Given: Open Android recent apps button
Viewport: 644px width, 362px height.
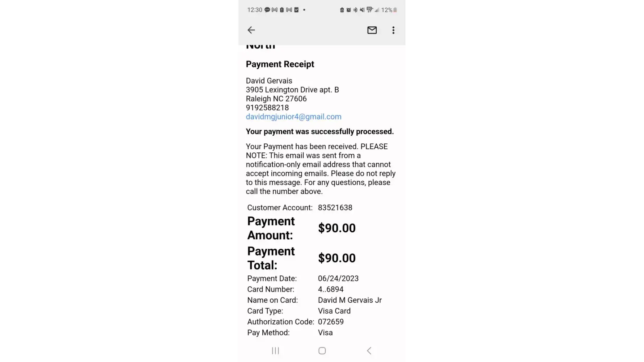Looking at the screenshot, I should 275,350.
